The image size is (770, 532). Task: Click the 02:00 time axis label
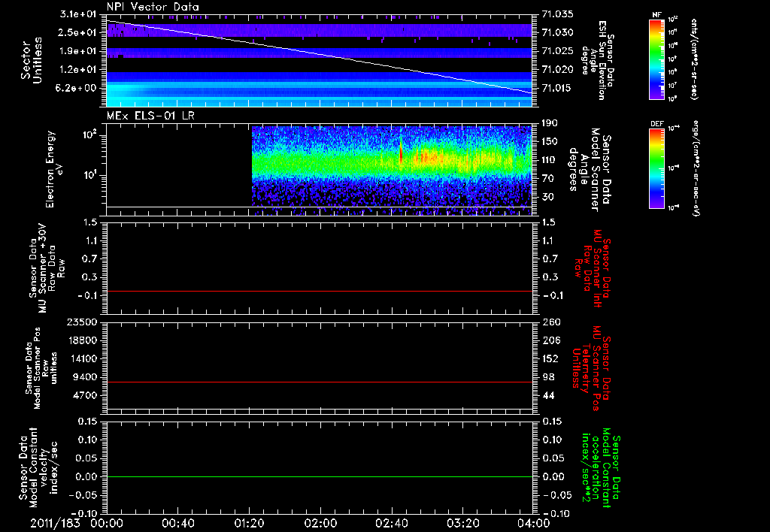[x=320, y=523]
